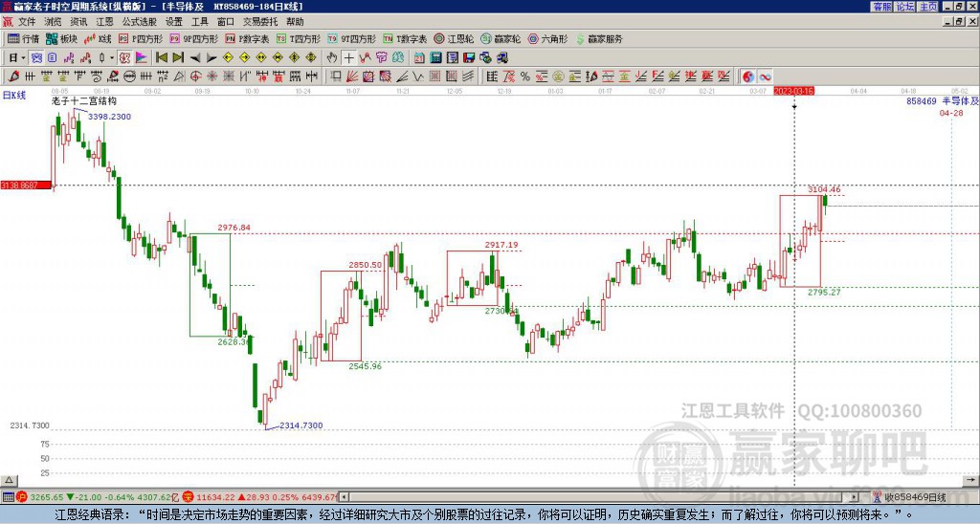Click the black right arrow icon
The height and width of the screenshot is (524, 980).
click(212, 58)
